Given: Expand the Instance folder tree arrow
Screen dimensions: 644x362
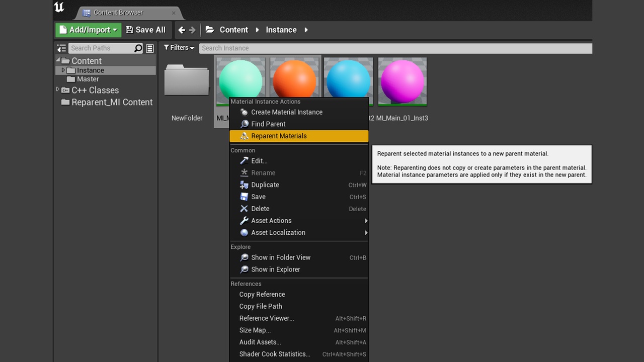Looking at the screenshot, I should point(63,70).
